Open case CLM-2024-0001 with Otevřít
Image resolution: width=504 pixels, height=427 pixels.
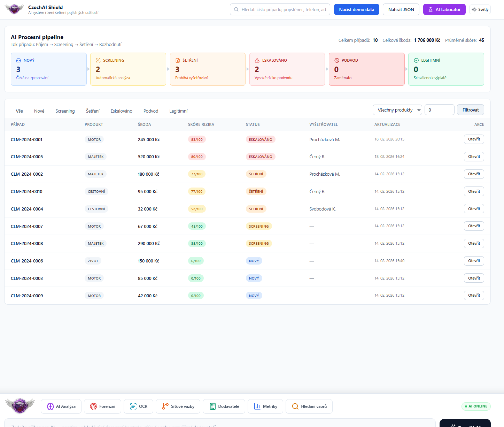[x=474, y=139]
